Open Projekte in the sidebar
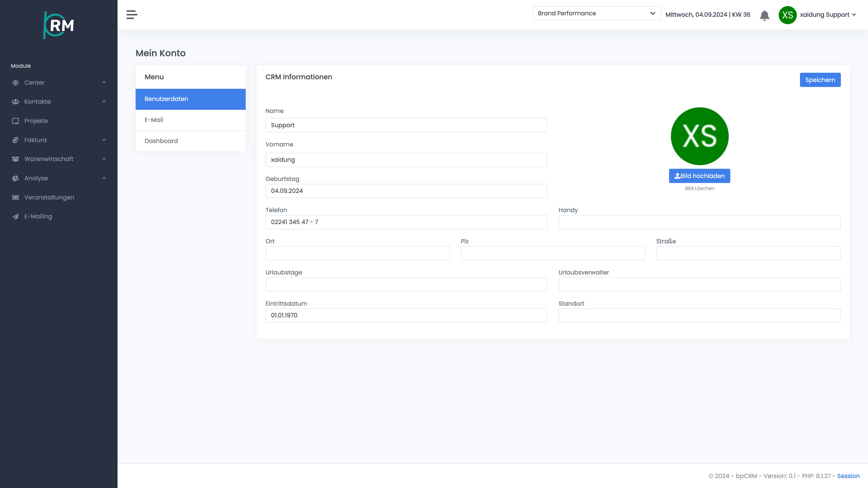Screen dimensions: 868x488 (59, 121)
